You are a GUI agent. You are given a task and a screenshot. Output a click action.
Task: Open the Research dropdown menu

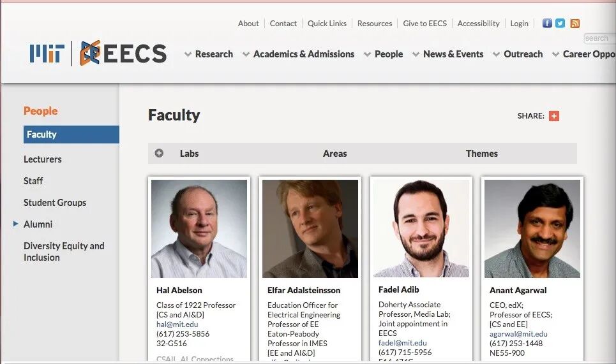[209, 54]
